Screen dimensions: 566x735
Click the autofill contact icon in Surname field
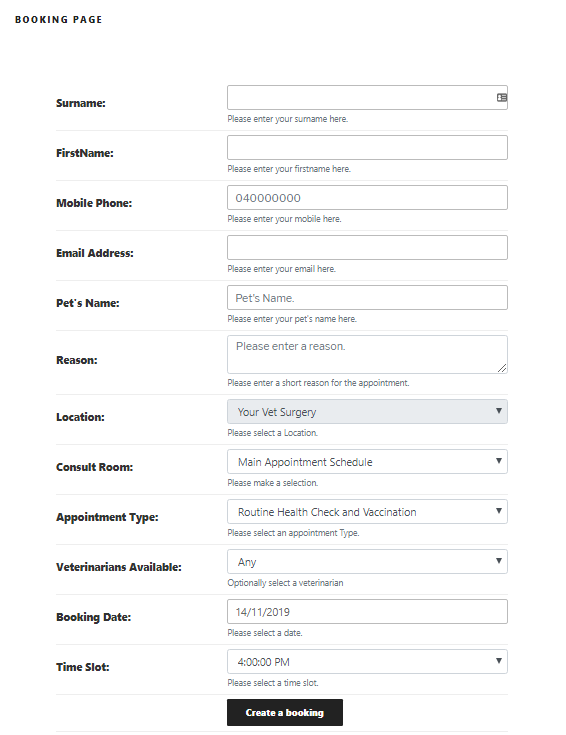(x=501, y=98)
